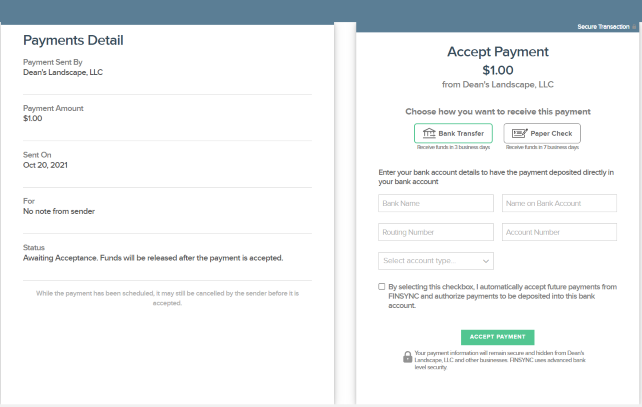
Task: Open the Select account type dropdown
Action: pos(436,261)
